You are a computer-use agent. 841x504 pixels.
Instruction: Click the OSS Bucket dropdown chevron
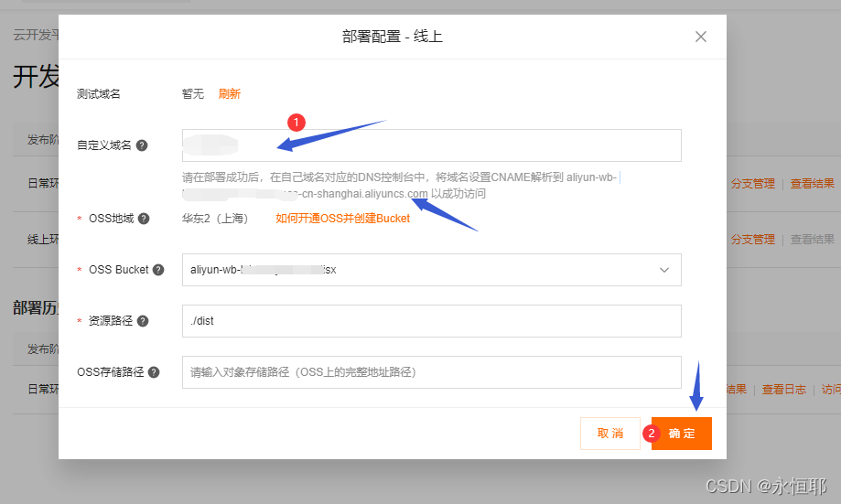coord(664,270)
